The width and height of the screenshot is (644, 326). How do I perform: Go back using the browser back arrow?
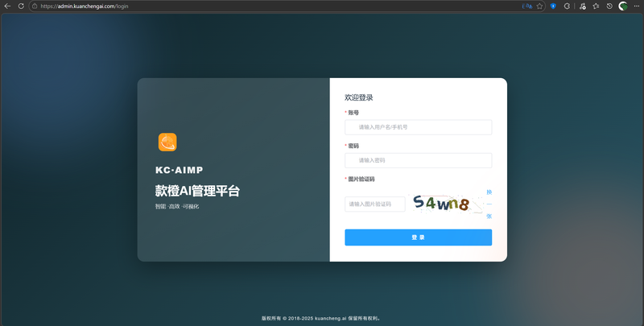(x=7, y=6)
